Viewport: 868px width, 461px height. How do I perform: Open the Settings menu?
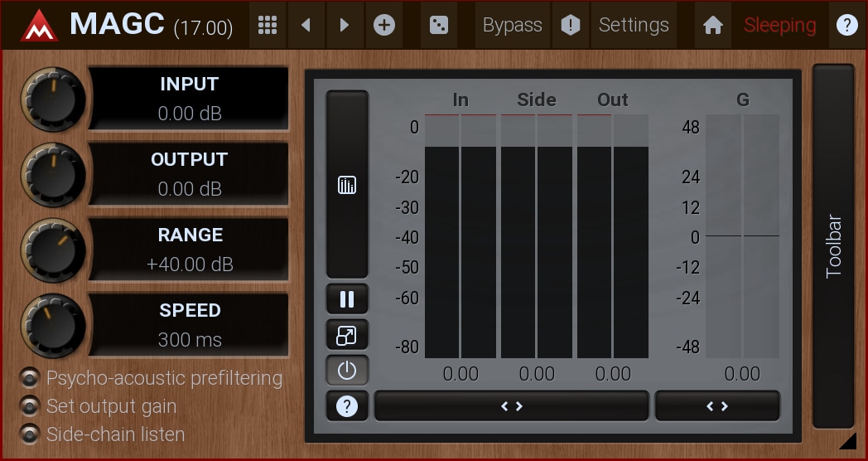tap(634, 25)
